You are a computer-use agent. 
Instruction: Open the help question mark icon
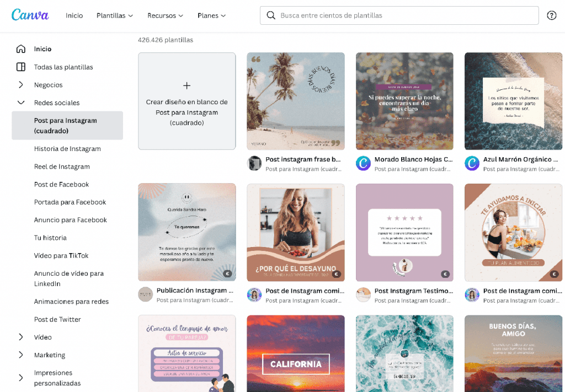click(552, 15)
